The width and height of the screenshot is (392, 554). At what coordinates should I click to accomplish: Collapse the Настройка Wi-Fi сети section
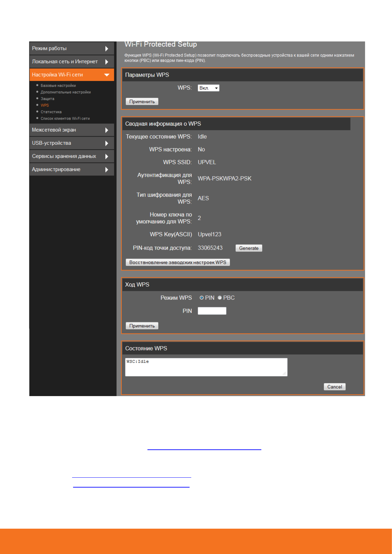click(x=106, y=75)
